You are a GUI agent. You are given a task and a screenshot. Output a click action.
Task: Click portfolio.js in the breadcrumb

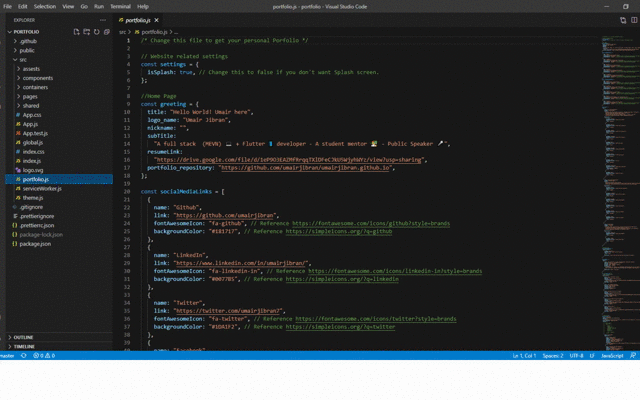tap(154, 32)
